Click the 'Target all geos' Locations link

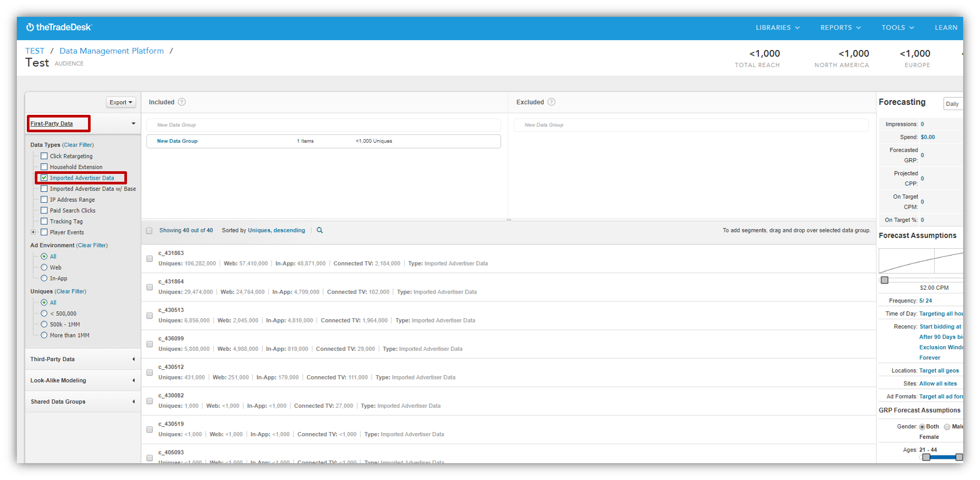[939, 371]
